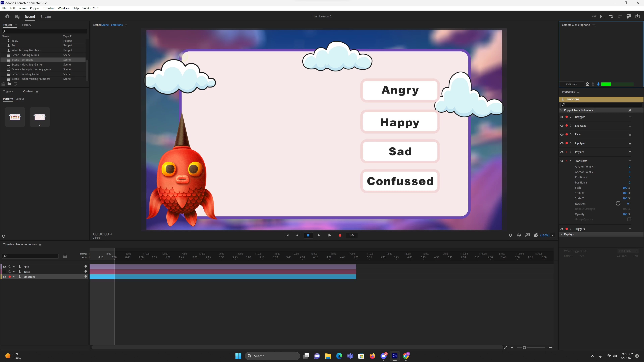The width and height of the screenshot is (644, 362).
Task: Switch to the Rig tab
Action: [17, 16]
